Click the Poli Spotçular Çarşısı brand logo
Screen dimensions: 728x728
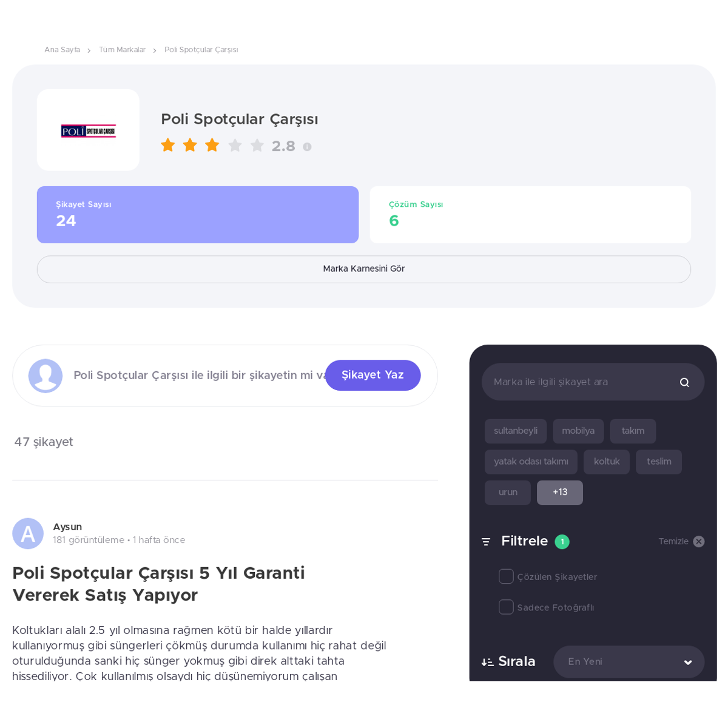[x=88, y=130]
